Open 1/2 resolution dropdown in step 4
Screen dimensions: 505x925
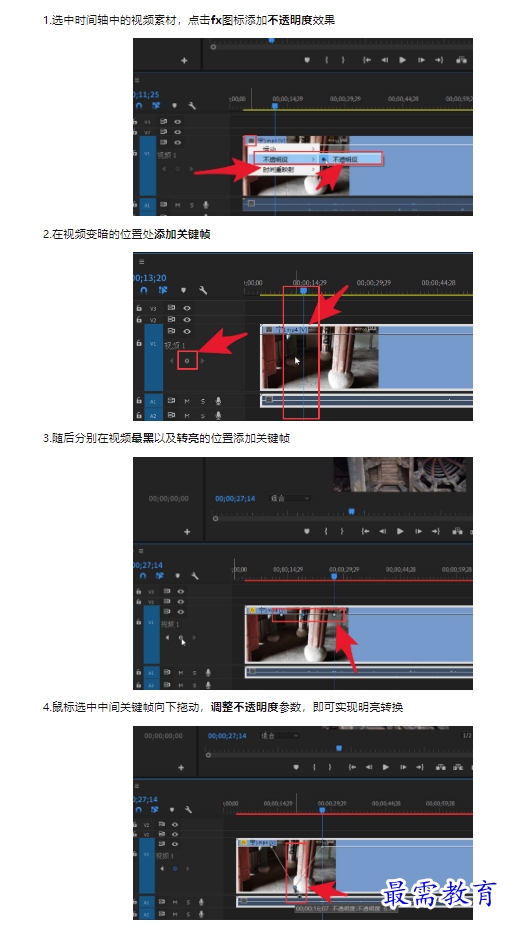pyautogui.click(x=467, y=736)
